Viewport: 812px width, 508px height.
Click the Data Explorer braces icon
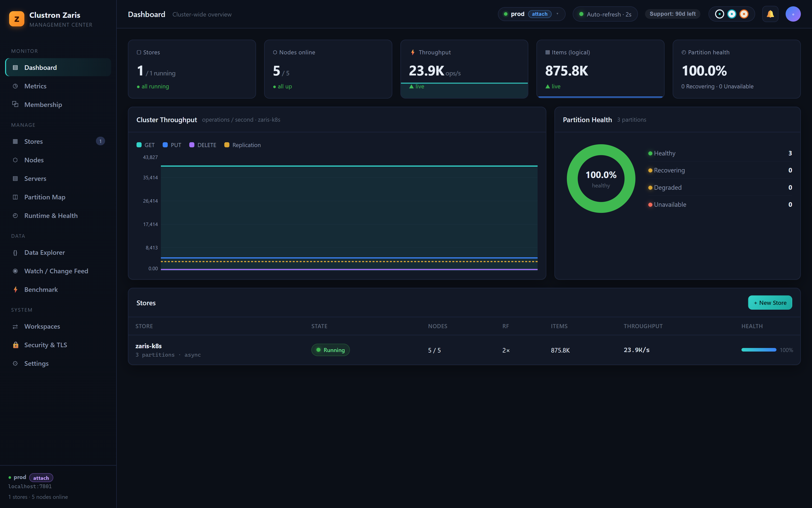tap(15, 253)
